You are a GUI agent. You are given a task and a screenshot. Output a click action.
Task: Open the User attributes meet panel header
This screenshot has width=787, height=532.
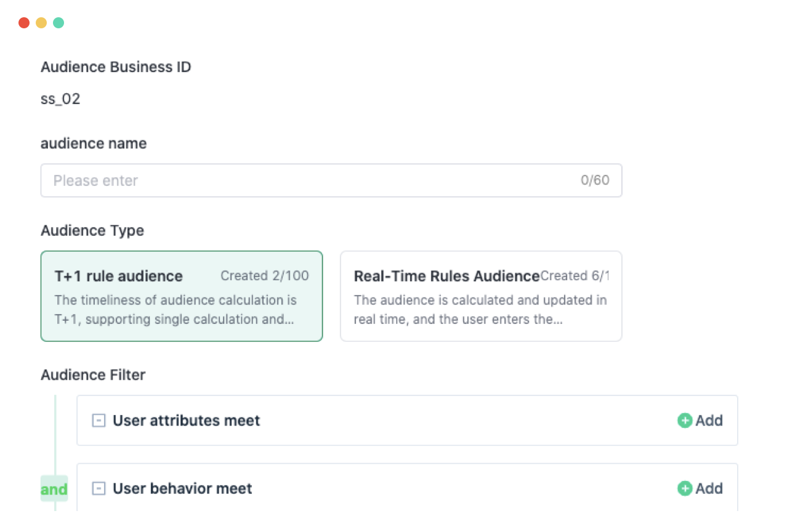(186, 421)
